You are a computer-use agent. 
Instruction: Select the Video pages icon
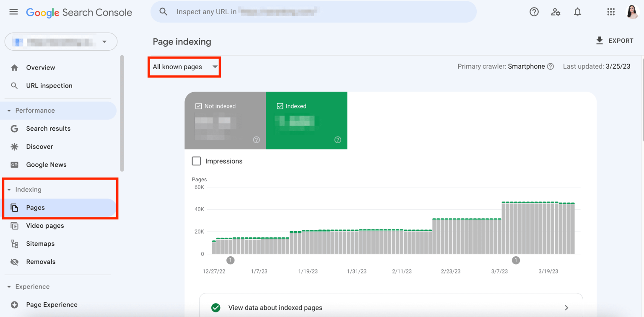(14, 225)
